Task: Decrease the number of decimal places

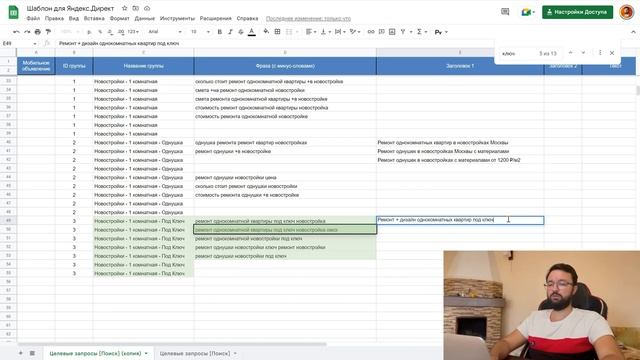Action: pyautogui.click(x=110, y=32)
